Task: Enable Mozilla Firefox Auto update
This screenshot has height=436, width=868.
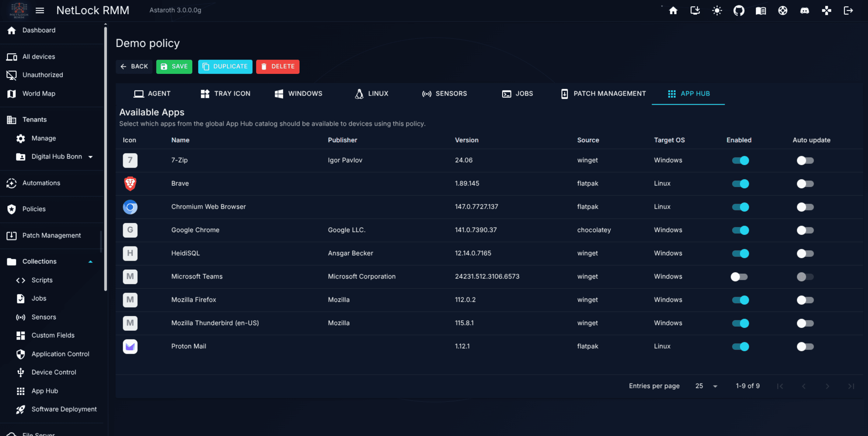Action: click(x=805, y=300)
